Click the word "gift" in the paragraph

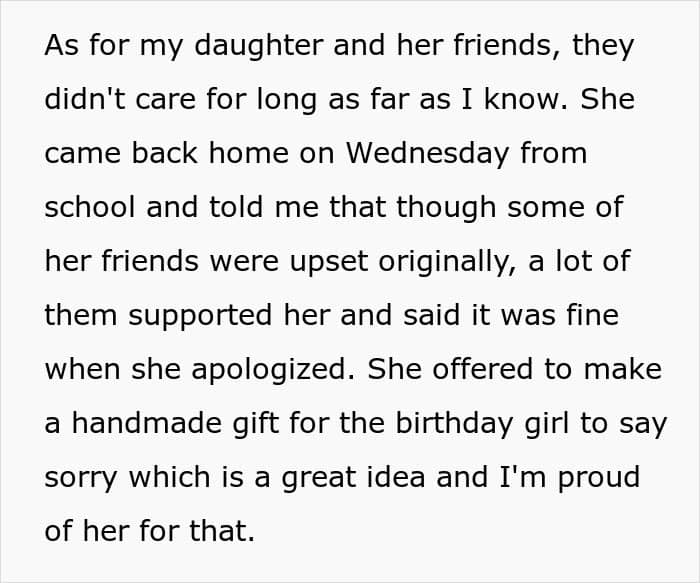(255, 424)
